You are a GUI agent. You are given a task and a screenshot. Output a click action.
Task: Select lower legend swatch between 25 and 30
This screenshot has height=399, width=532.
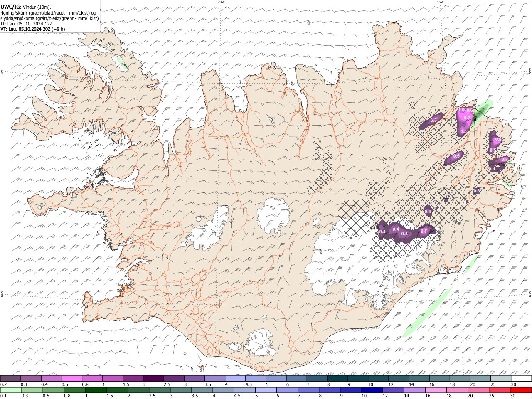point(499,390)
